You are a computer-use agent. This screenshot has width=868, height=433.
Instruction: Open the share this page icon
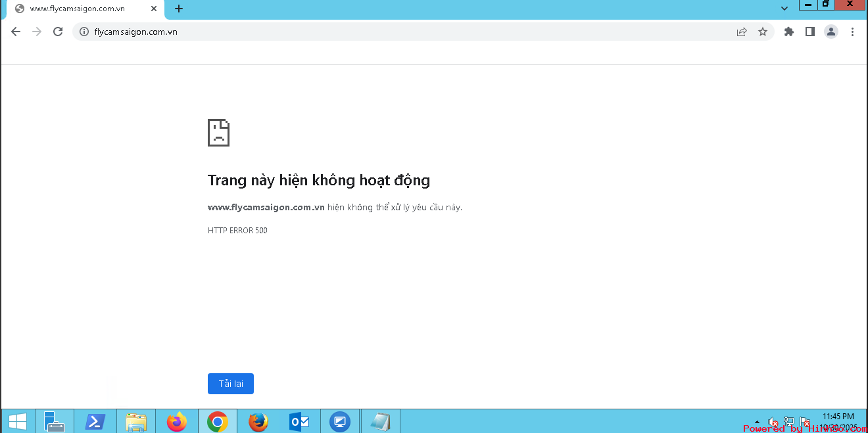pos(742,32)
